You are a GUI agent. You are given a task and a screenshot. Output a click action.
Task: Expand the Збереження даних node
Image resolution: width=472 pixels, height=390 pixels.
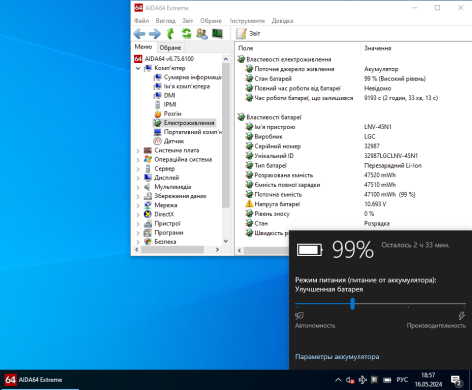pos(138,196)
